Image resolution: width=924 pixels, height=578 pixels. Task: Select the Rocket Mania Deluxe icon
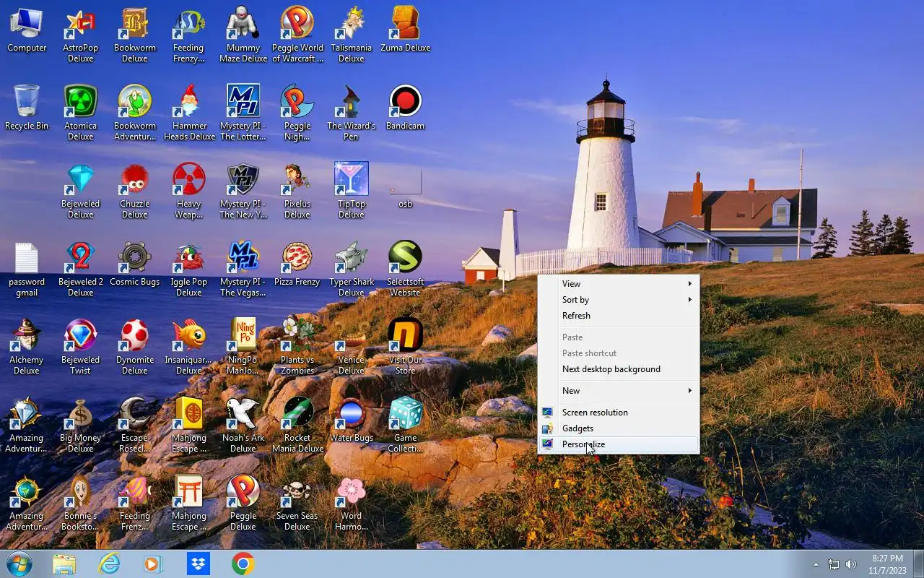tap(297, 425)
